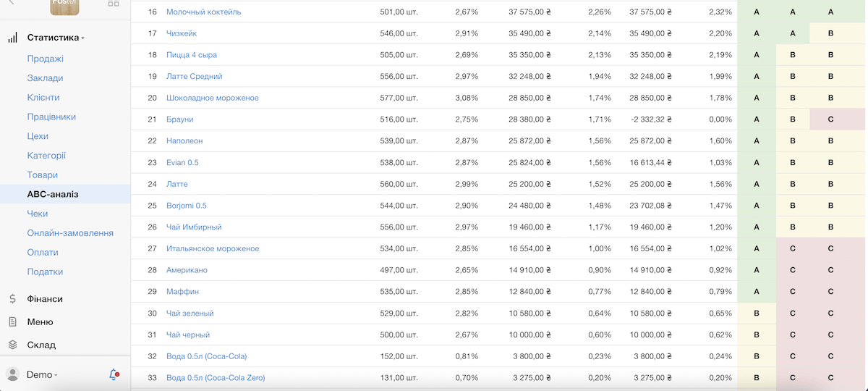The height and width of the screenshot is (391, 868).
Task: Open the Молочный коктейль product link
Action: click(x=203, y=12)
